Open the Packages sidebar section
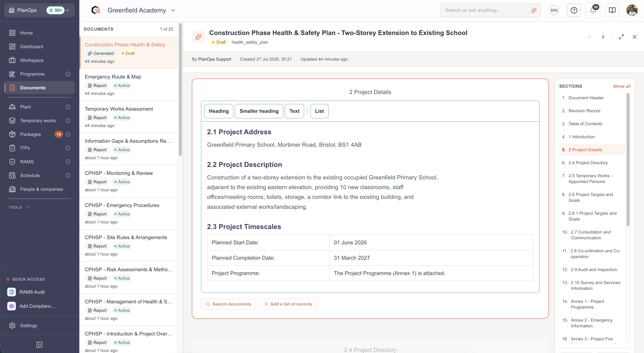Image resolution: width=644 pixels, height=353 pixels. 40,134
